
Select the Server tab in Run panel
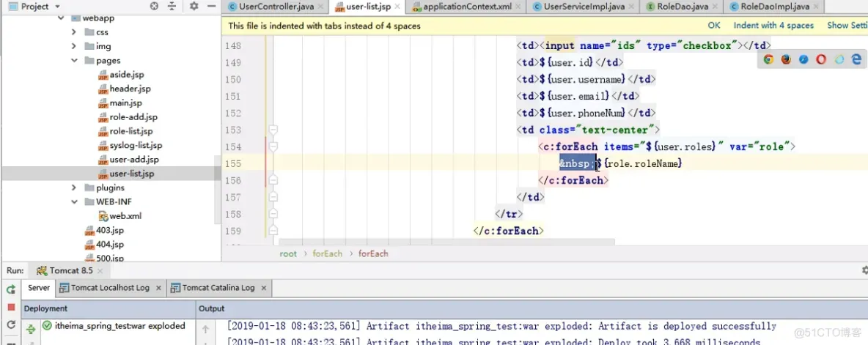[x=39, y=287]
